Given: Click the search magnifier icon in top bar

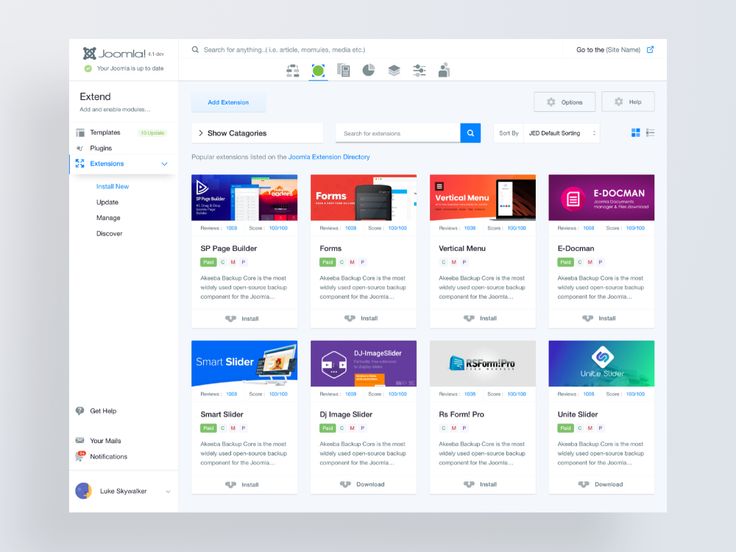Looking at the screenshot, I should pos(195,49).
